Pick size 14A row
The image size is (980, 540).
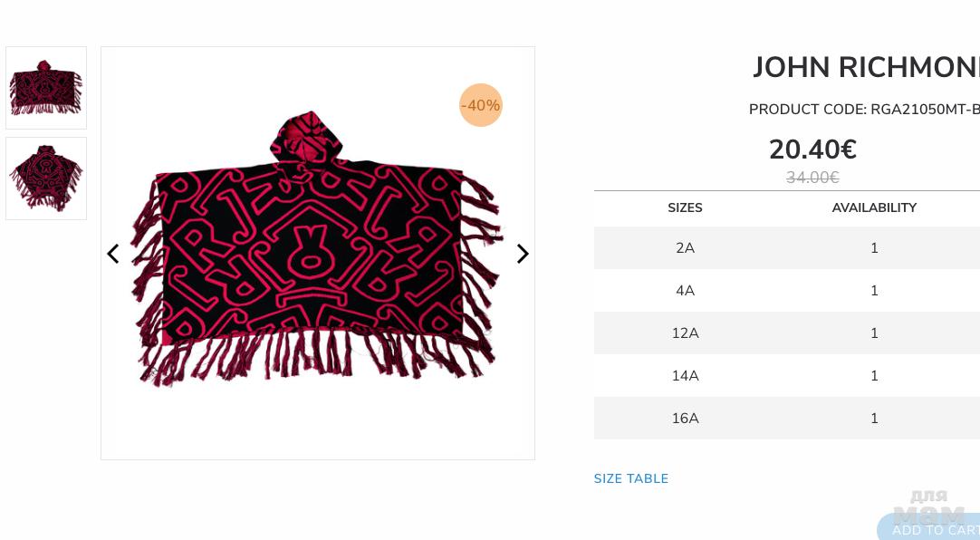tap(685, 376)
